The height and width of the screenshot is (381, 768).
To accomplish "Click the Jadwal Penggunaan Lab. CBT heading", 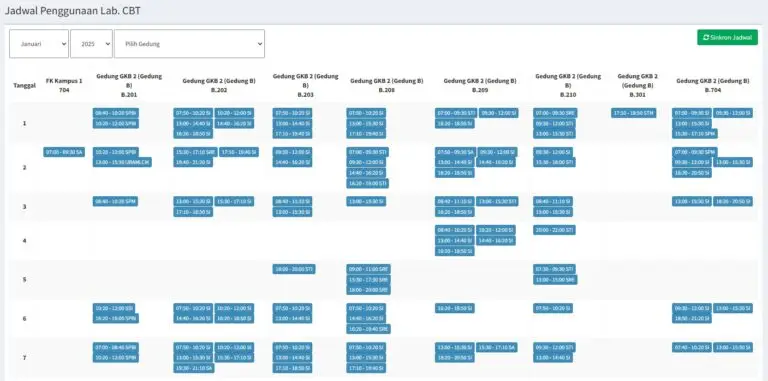I will coord(72,10).
